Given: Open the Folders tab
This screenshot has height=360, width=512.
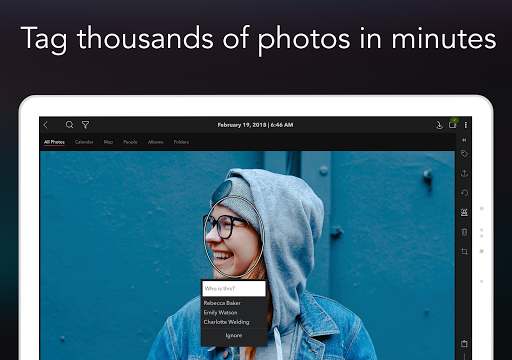Looking at the screenshot, I should point(181,142).
